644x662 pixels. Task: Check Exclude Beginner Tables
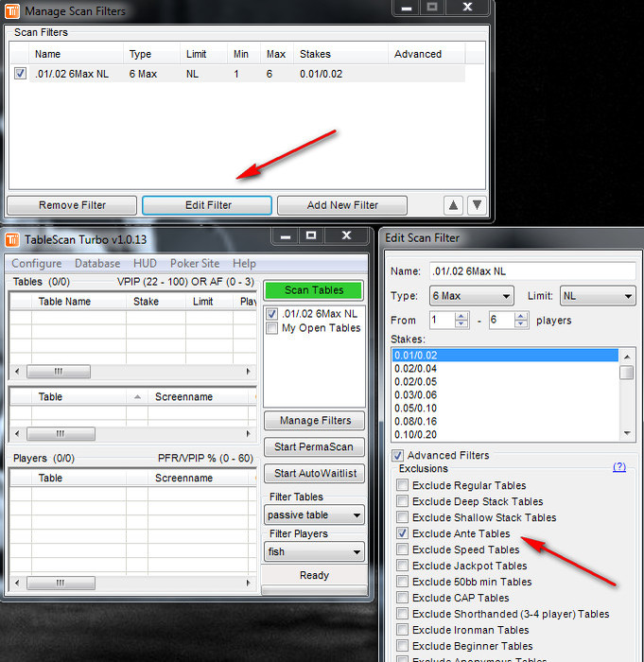point(403,645)
